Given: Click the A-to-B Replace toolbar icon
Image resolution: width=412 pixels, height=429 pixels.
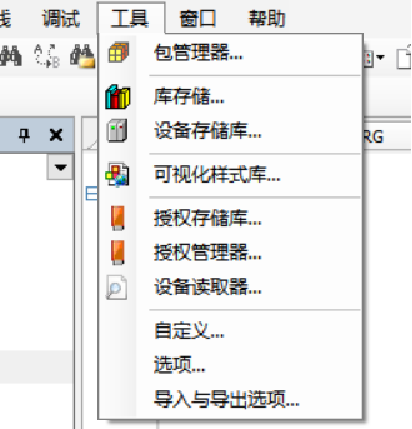Looking at the screenshot, I should coord(47,56).
